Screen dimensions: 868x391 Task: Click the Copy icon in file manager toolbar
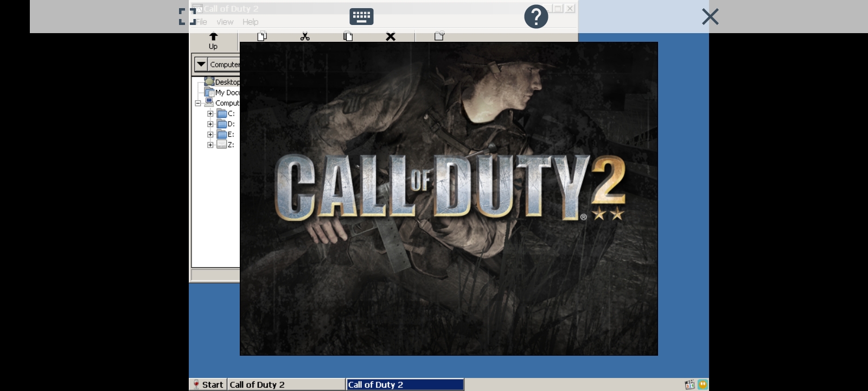(262, 36)
